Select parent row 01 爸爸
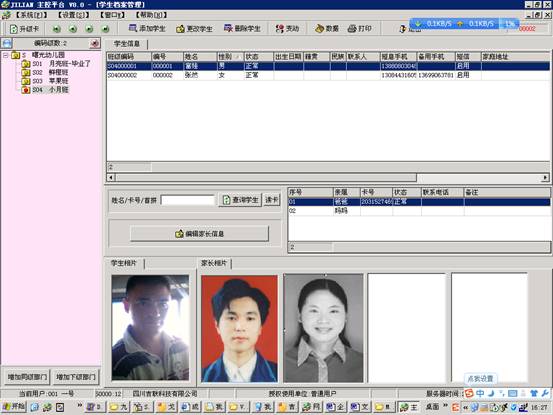553x415 pixels. click(419, 202)
